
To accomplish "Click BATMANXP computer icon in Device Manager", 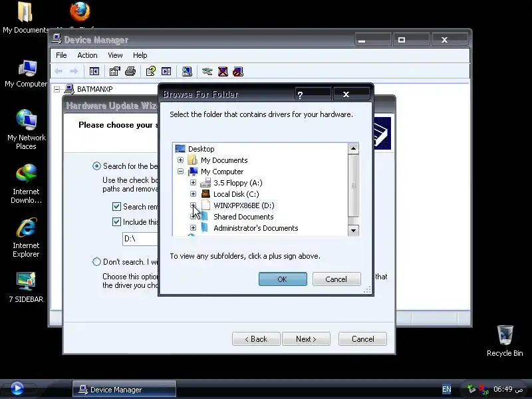I will (x=69, y=89).
